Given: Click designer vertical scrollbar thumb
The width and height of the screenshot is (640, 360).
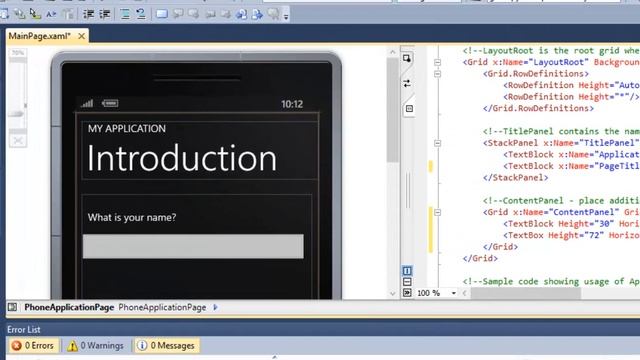Looking at the screenshot, I should 393,110.
